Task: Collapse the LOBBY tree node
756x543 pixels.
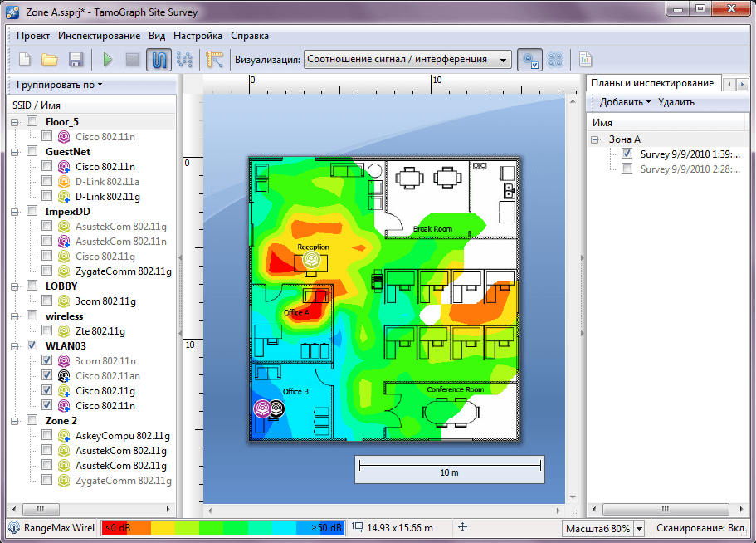Action: 14,287
